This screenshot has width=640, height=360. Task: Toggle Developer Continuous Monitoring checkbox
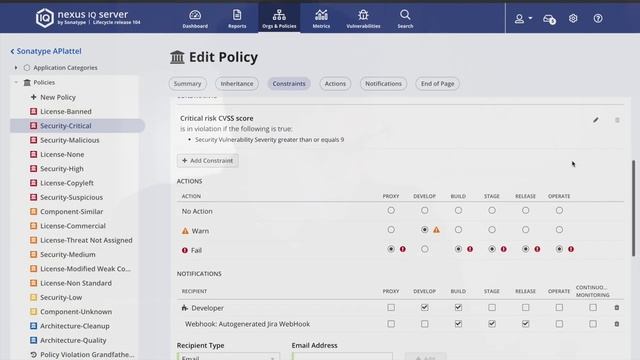[x=593, y=307]
